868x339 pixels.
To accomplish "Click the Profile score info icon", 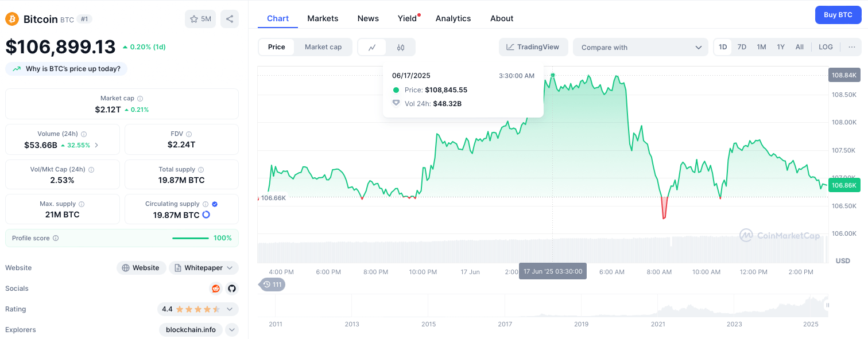I will pyautogui.click(x=56, y=238).
